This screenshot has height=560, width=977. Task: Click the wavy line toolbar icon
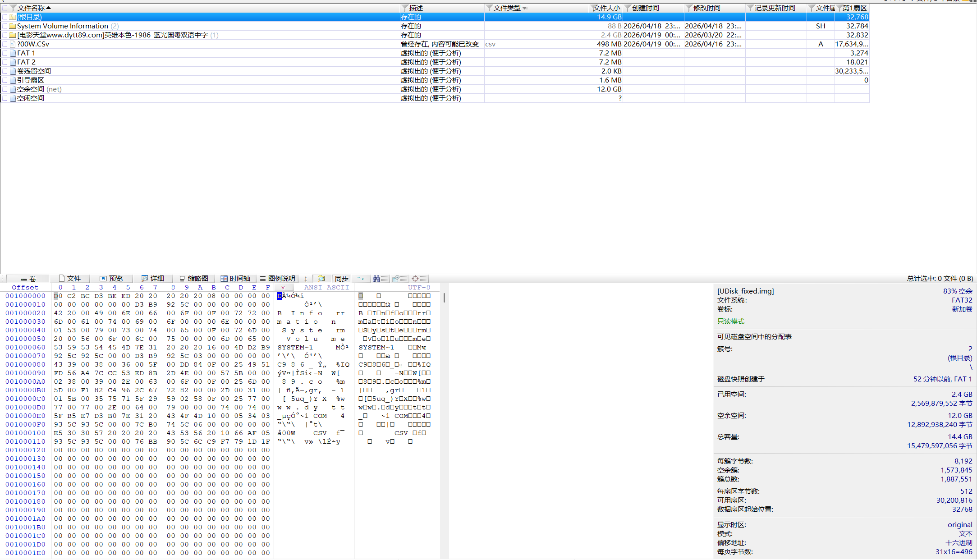point(361,279)
